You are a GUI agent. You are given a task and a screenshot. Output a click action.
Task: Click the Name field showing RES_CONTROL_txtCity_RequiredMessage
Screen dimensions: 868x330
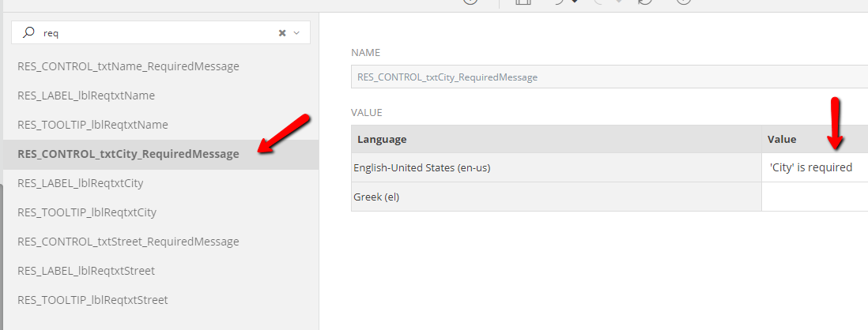coord(609,77)
